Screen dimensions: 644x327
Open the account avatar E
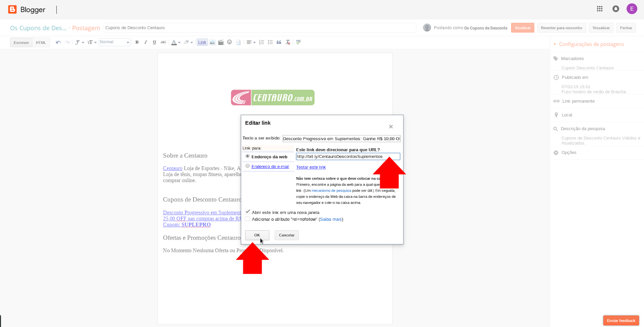coord(632,9)
